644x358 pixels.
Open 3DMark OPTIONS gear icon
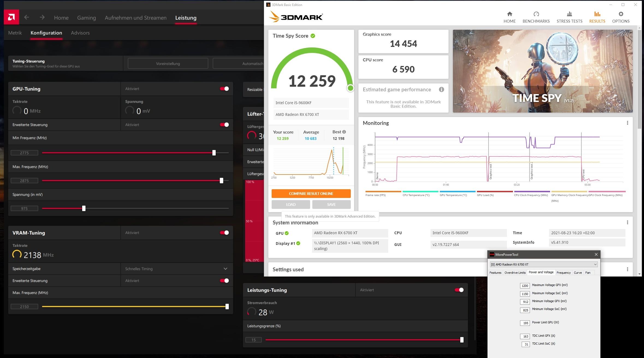(621, 14)
